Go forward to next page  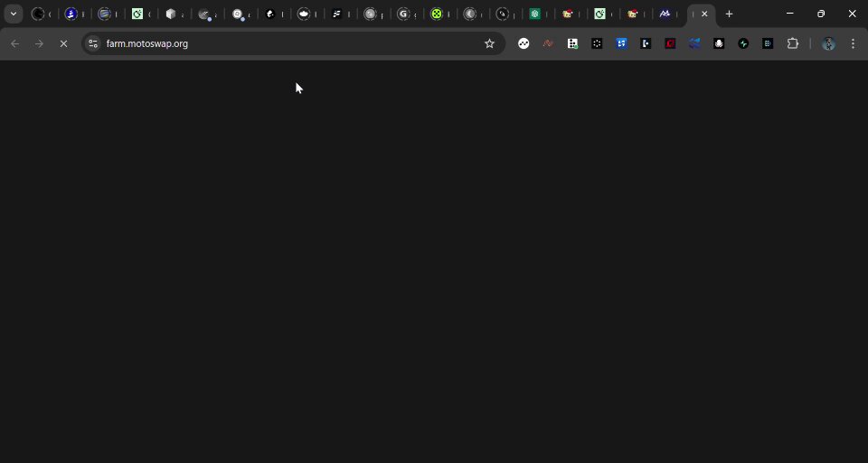coord(39,43)
